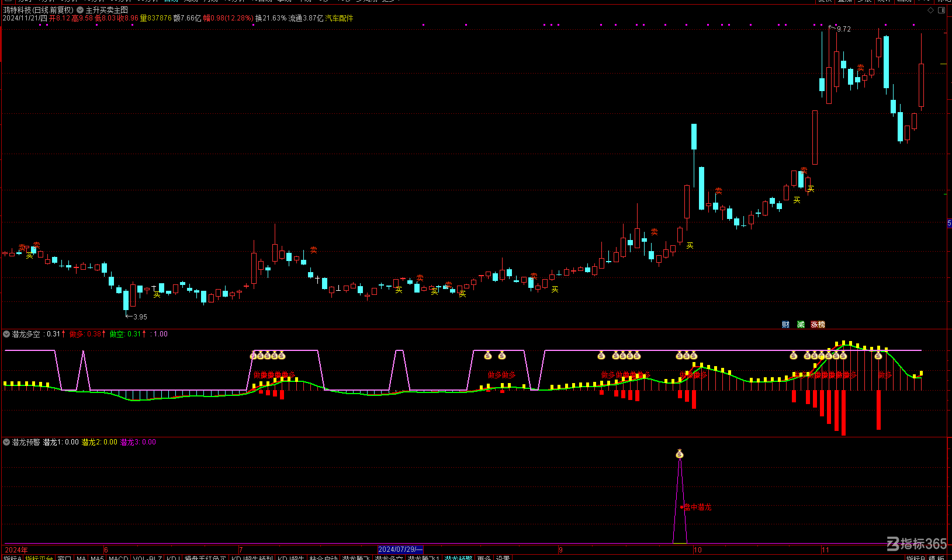
Task: Click money bag above the rightmost 做多 label
Action: pyautogui.click(x=878, y=356)
